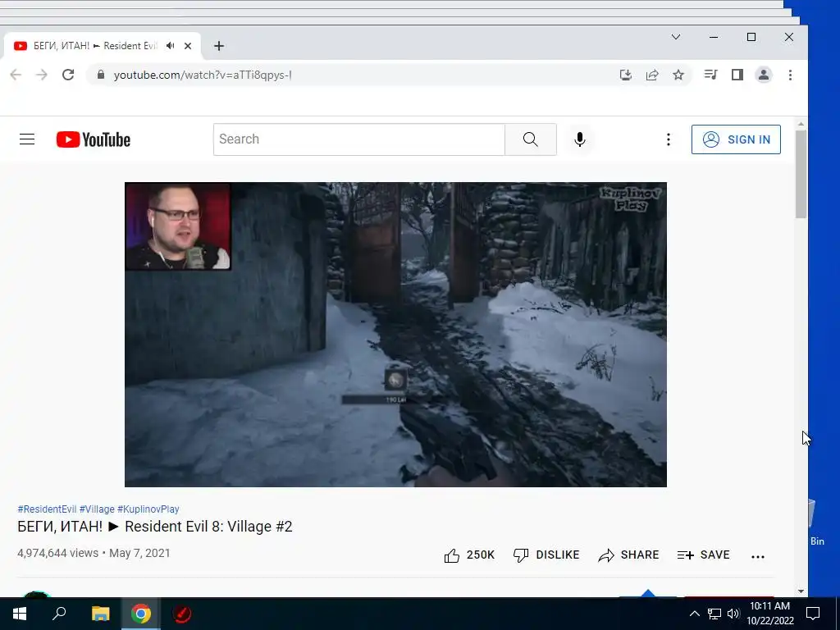Open the #KuplinovPlay hashtag link
Image resolution: width=840 pixels, height=630 pixels.
[148, 509]
